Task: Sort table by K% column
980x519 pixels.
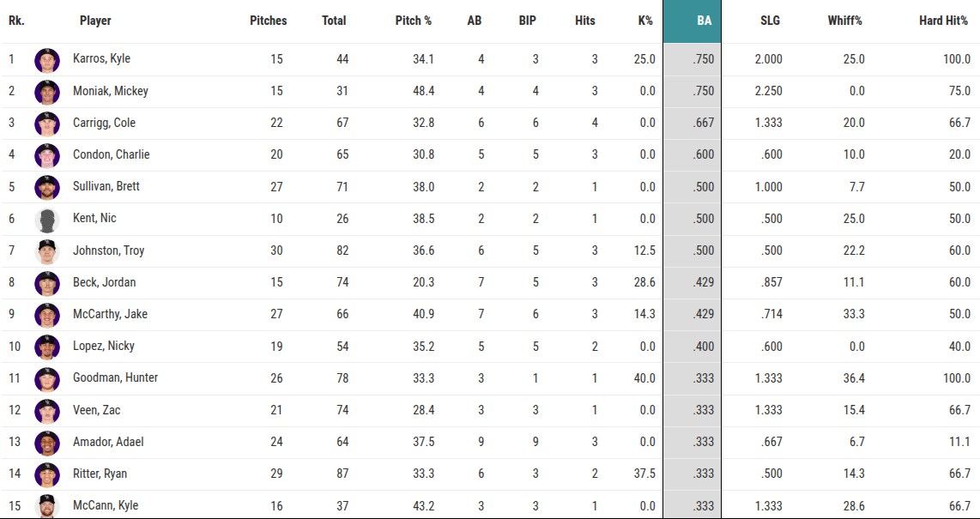Action: tap(644, 21)
